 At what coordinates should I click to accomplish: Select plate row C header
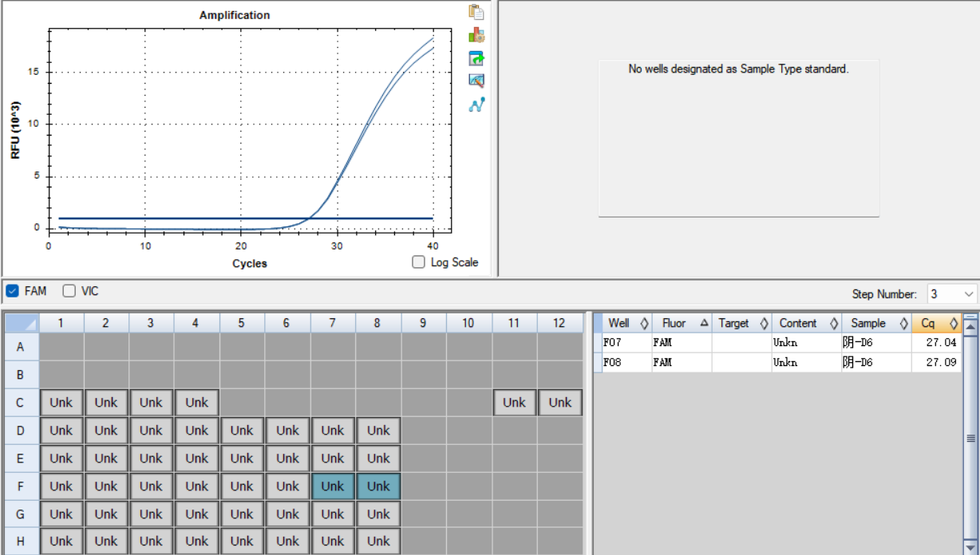tap(21, 403)
